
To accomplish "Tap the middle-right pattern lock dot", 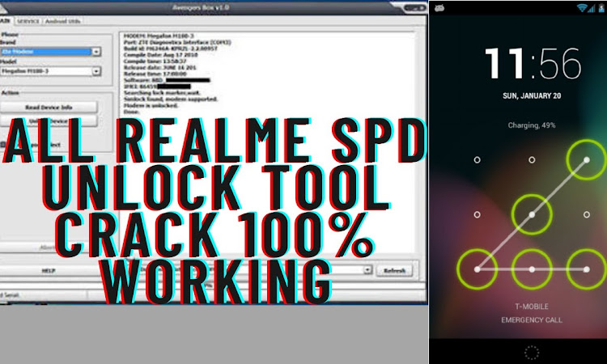I will pos(587,214).
